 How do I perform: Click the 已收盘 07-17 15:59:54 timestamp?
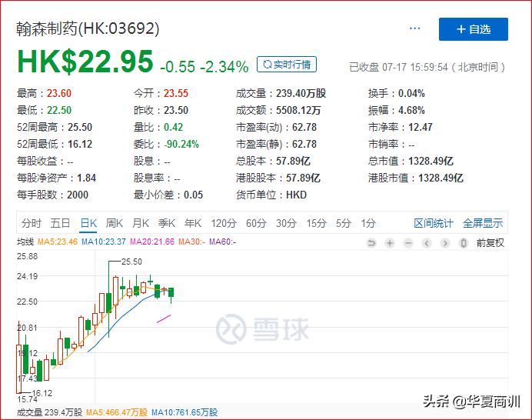(x=427, y=67)
